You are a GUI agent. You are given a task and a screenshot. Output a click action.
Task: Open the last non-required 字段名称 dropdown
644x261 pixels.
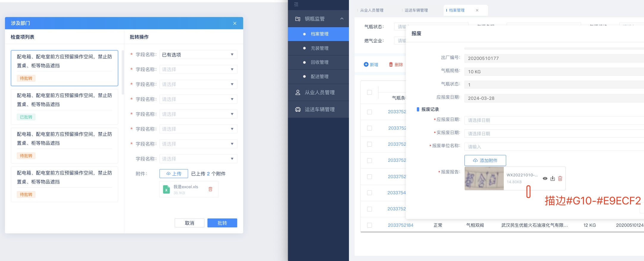click(198, 159)
